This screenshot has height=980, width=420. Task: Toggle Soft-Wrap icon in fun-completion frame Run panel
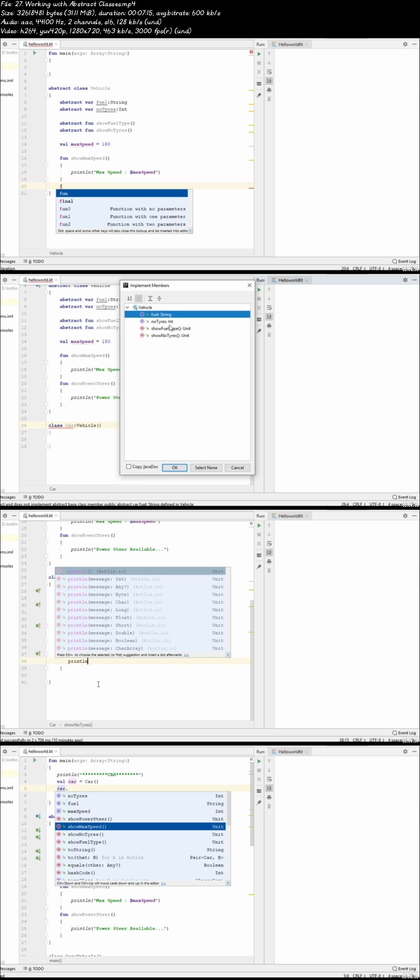click(269, 72)
